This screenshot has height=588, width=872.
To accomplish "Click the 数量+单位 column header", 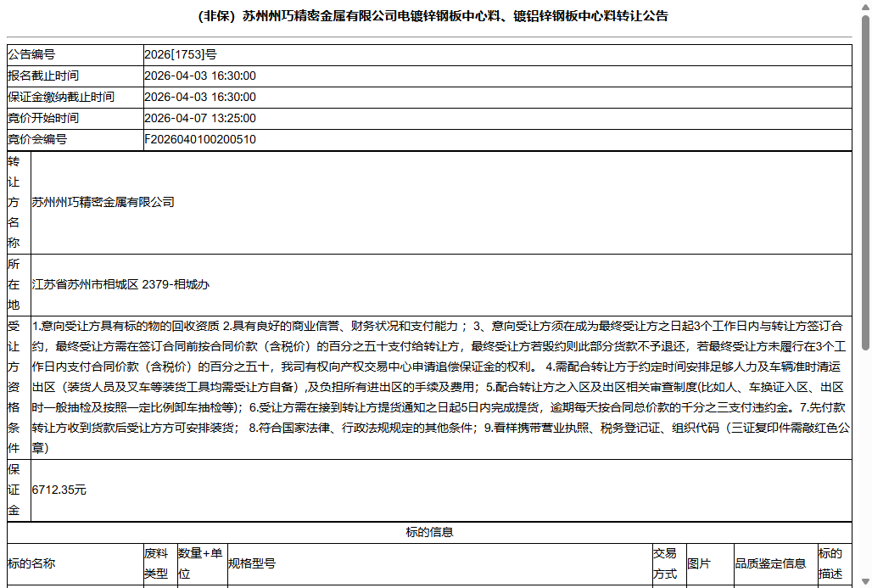I will 203,564.
